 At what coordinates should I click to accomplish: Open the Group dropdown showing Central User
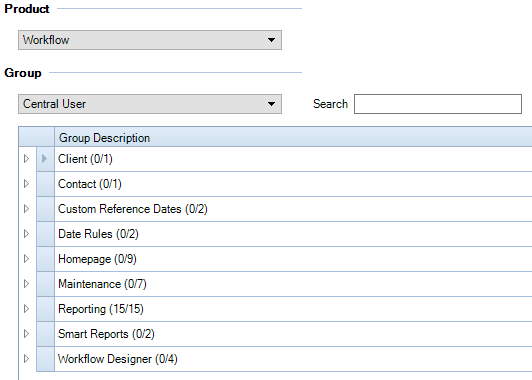coord(150,104)
